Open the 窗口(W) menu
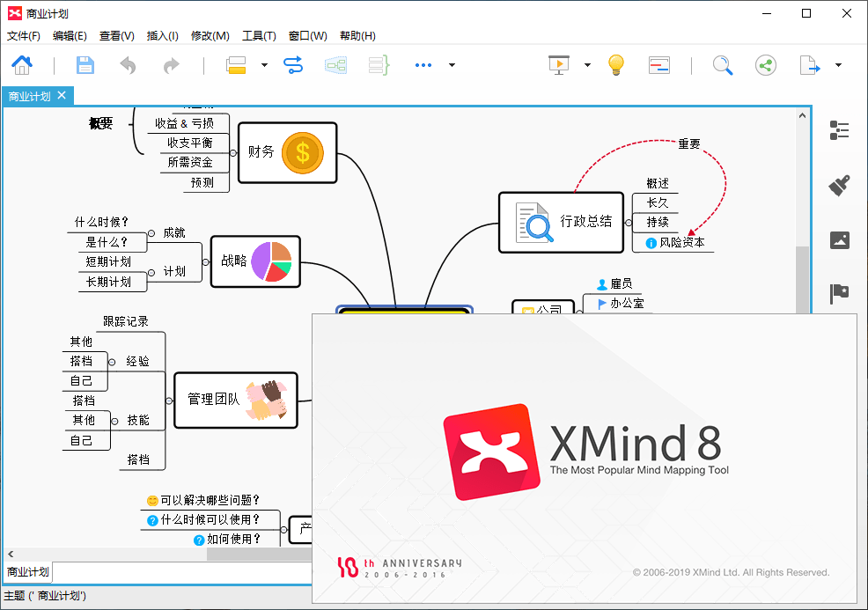This screenshot has width=868, height=610. click(308, 36)
